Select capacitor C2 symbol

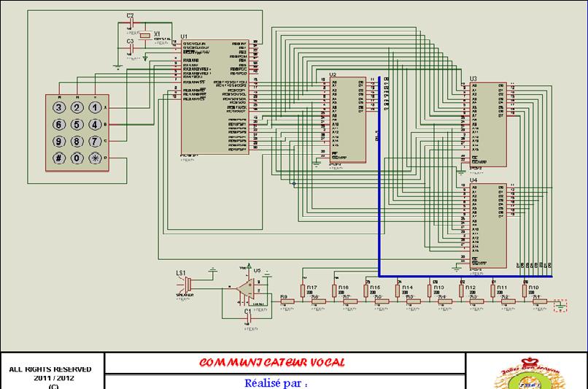point(131,23)
